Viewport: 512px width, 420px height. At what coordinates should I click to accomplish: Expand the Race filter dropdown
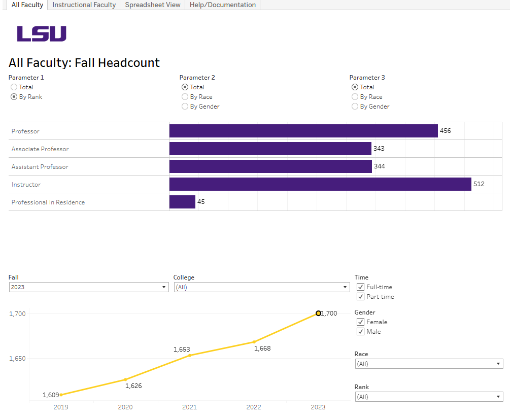[x=499, y=363]
